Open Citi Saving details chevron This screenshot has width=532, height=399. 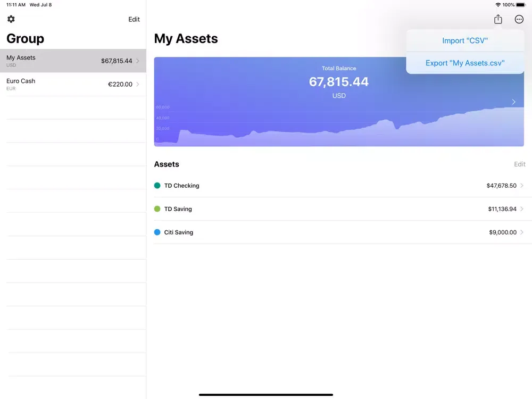522,232
